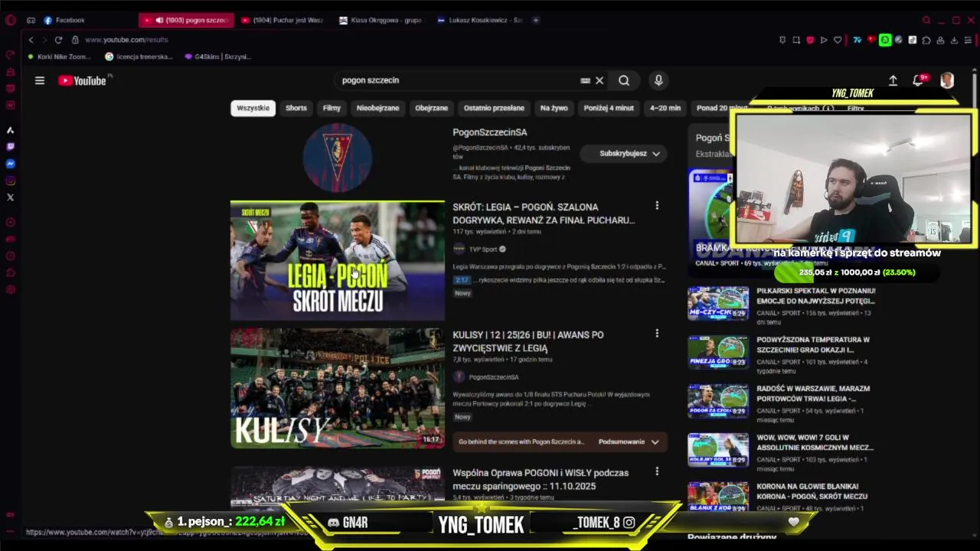
Task: Clear the search query with the X
Action: coord(599,80)
